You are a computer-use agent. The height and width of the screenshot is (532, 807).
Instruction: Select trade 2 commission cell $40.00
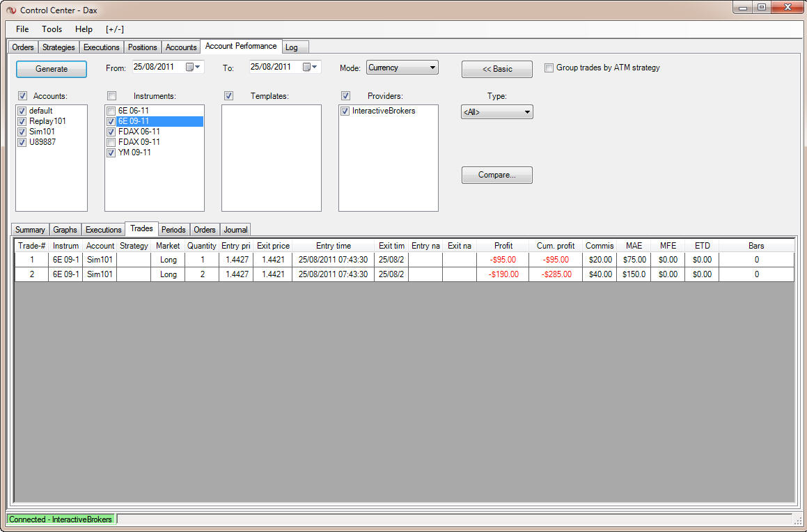[x=600, y=274]
